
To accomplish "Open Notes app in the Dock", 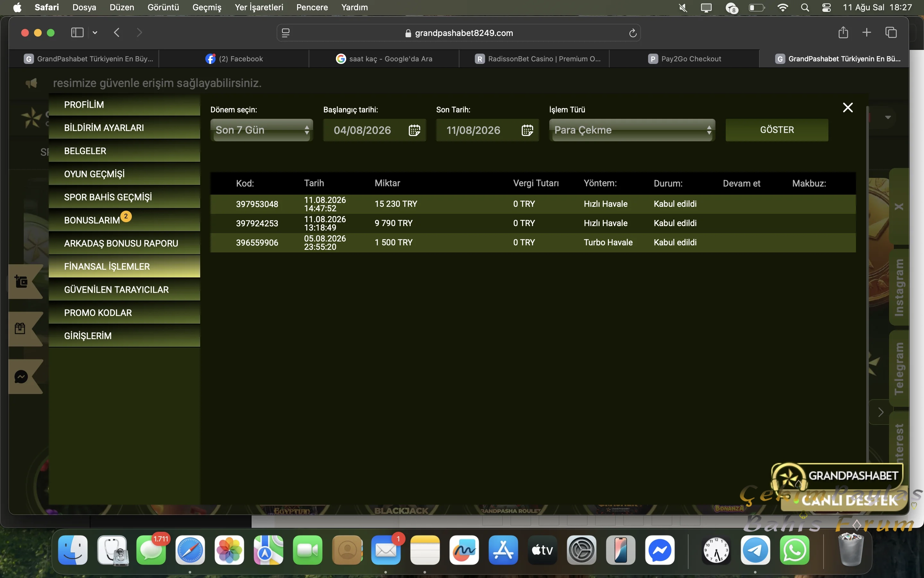I will 425,550.
